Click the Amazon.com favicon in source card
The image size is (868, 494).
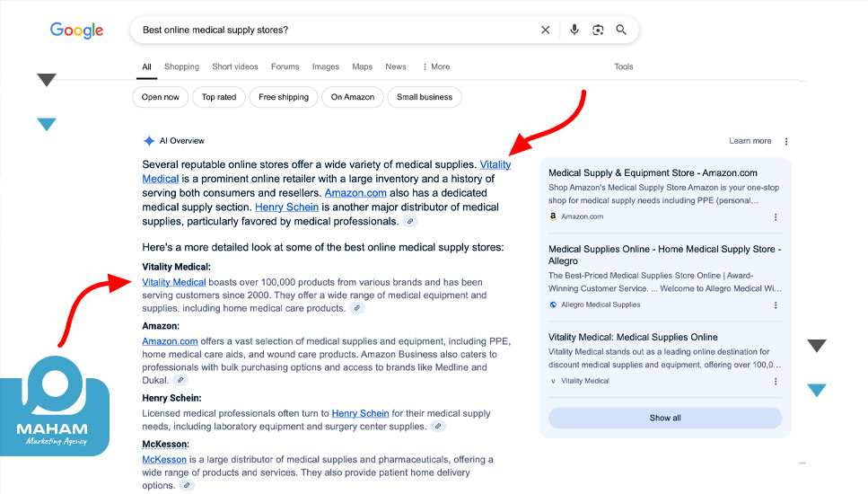tap(553, 216)
